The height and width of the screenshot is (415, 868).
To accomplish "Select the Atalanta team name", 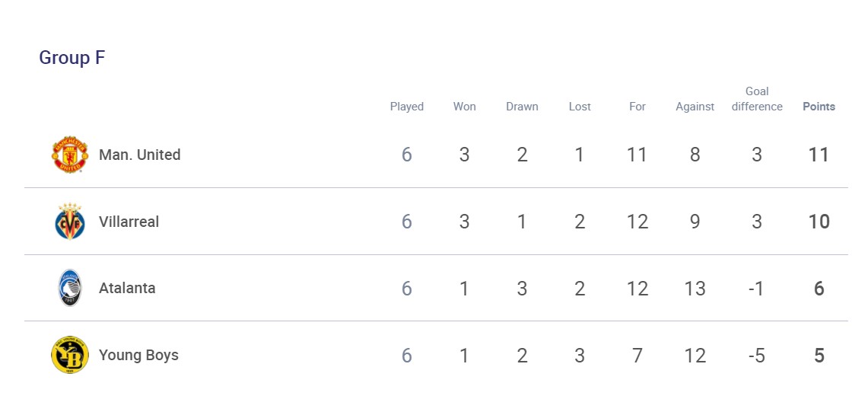I will (127, 289).
